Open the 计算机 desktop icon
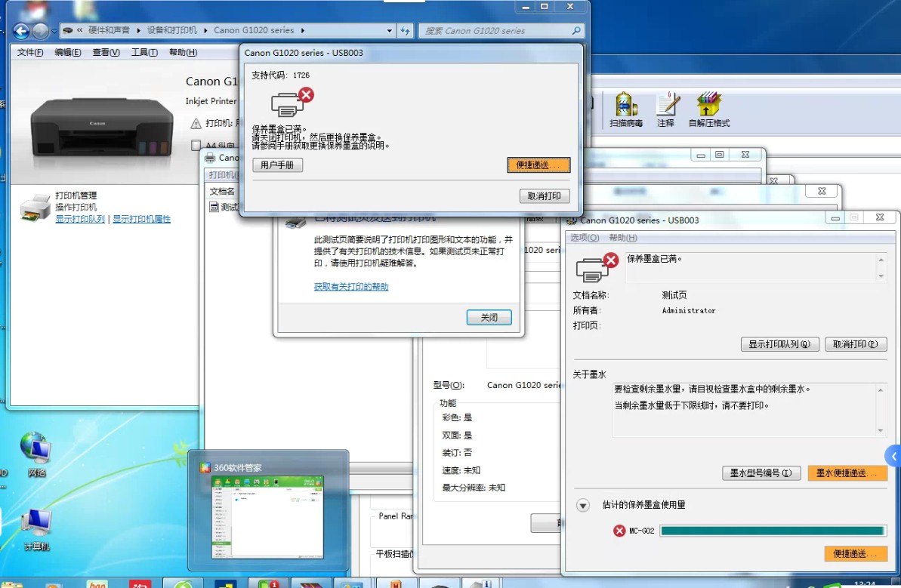The width and height of the screenshot is (901, 588). click(x=36, y=529)
